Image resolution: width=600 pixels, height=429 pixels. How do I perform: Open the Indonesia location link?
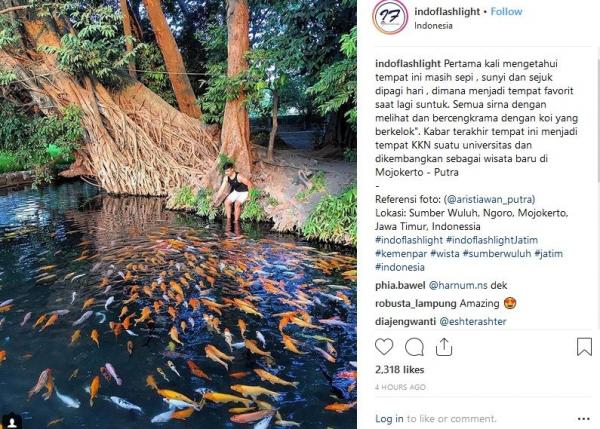[x=432, y=25]
